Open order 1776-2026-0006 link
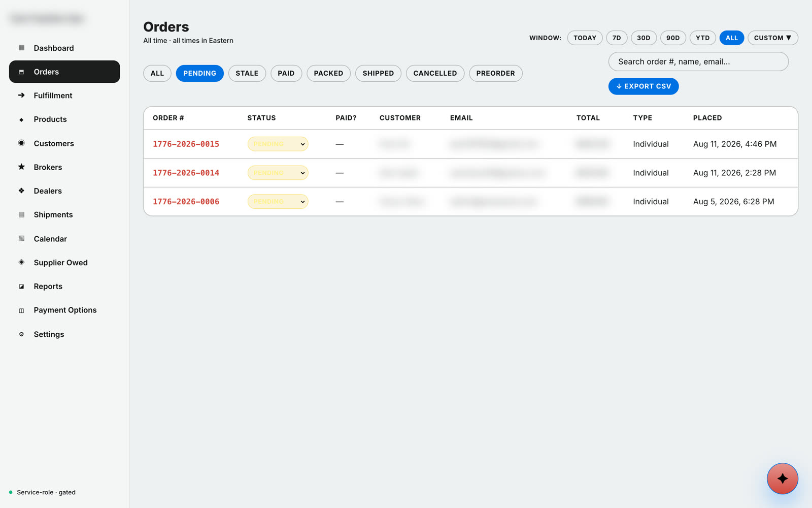The height and width of the screenshot is (508, 812). coord(186,202)
